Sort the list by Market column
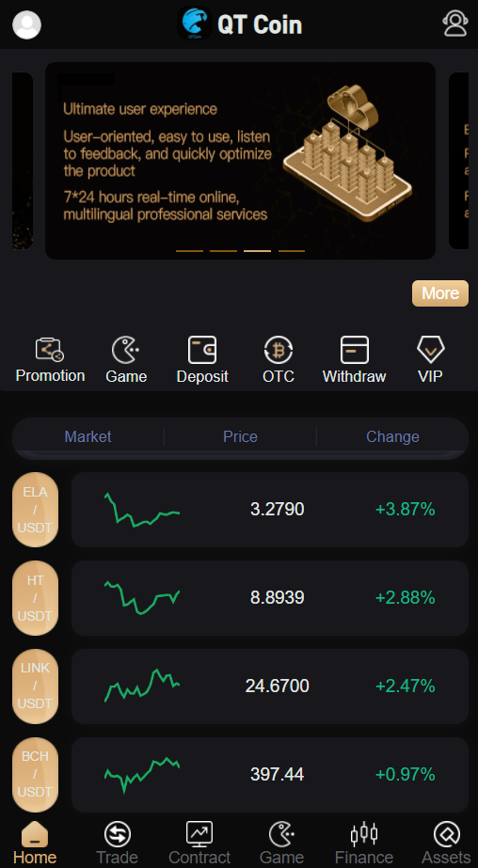 coord(88,436)
